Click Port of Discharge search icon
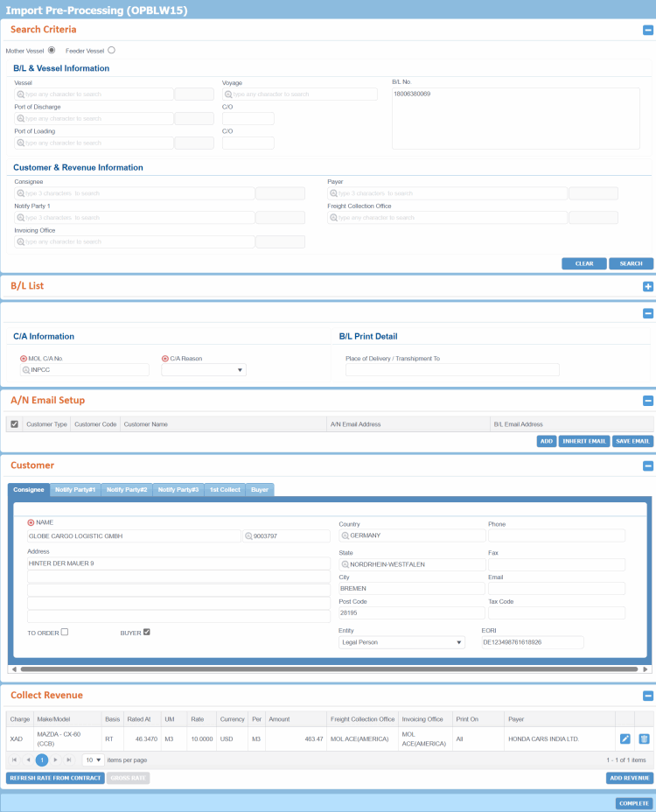This screenshot has height=812, width=656. (21, 119)
